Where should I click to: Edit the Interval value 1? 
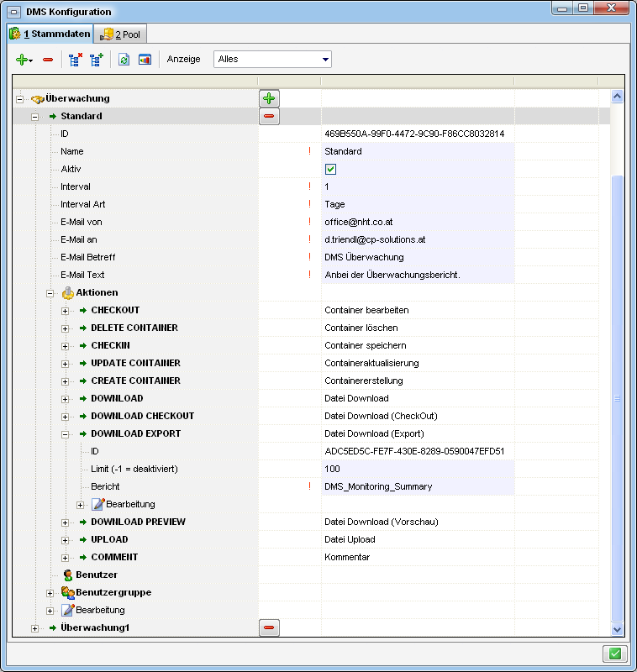pyautogui.click(x=418, y=186)
